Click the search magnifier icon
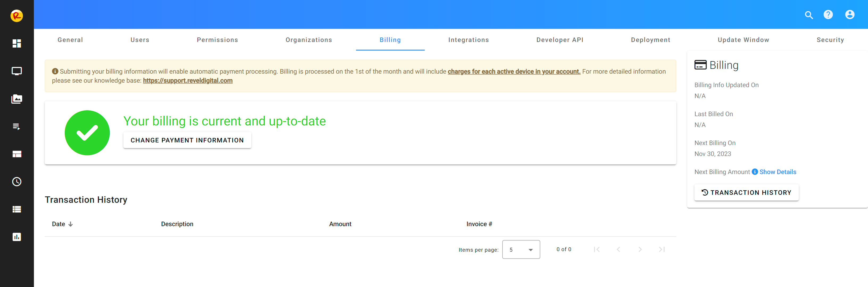 809,15
